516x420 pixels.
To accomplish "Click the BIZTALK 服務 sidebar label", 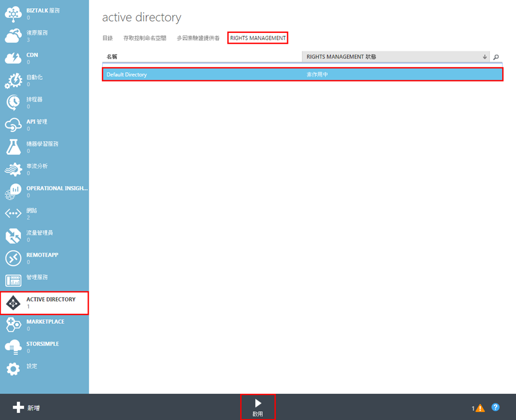I will (43, 10).
